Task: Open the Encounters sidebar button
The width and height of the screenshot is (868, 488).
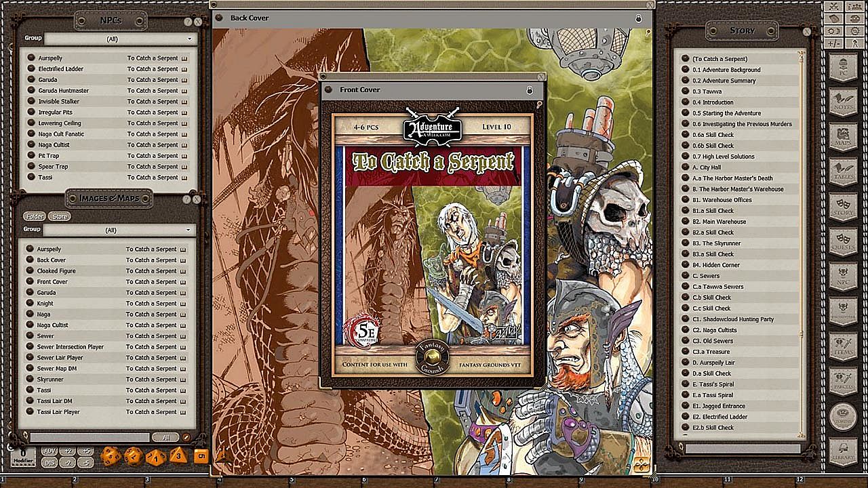Action: 843,312
